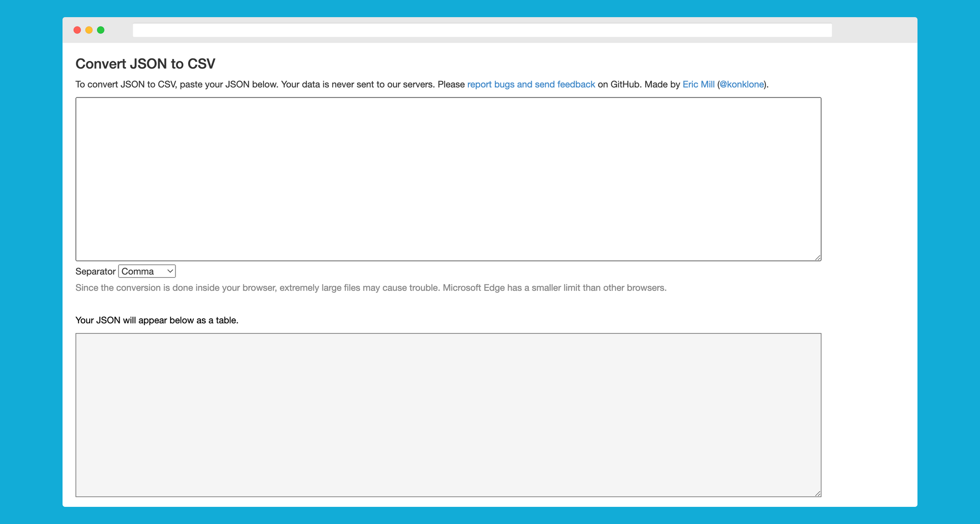Click the empty title bar right of address bar
The height and width of the screenshot is (524, 980).
pos(874,30)
